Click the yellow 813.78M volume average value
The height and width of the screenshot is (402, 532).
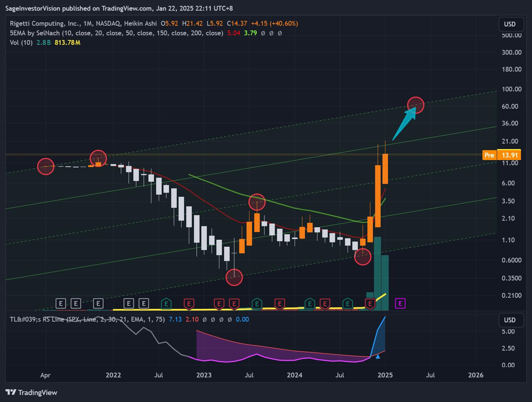click(x=68, y=43)
